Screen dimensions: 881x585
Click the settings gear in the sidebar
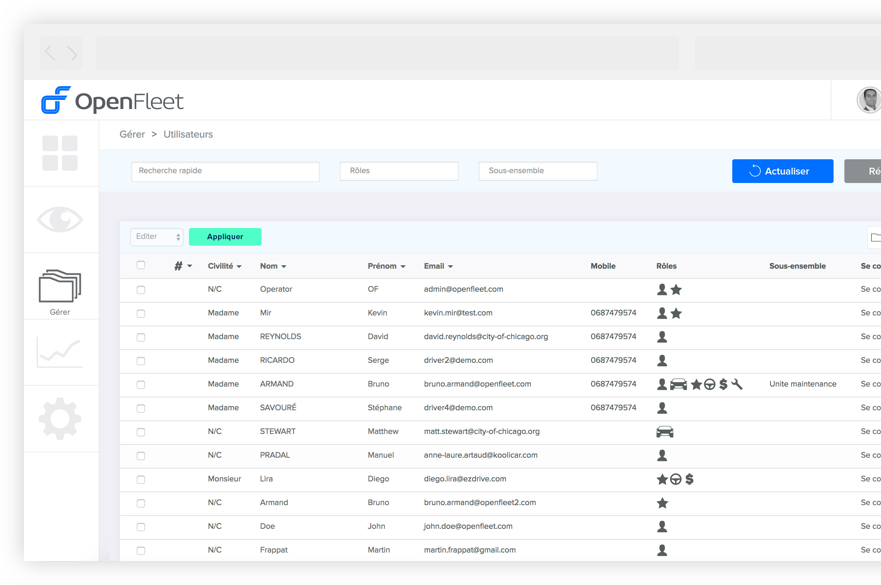(x=58, y=419)
